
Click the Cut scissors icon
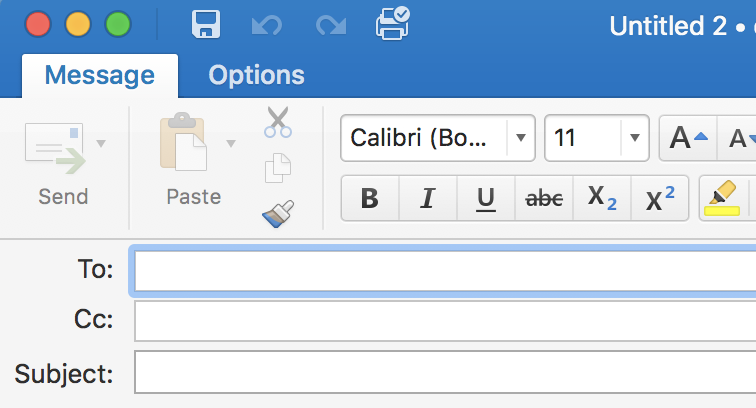tap(278, 122)
